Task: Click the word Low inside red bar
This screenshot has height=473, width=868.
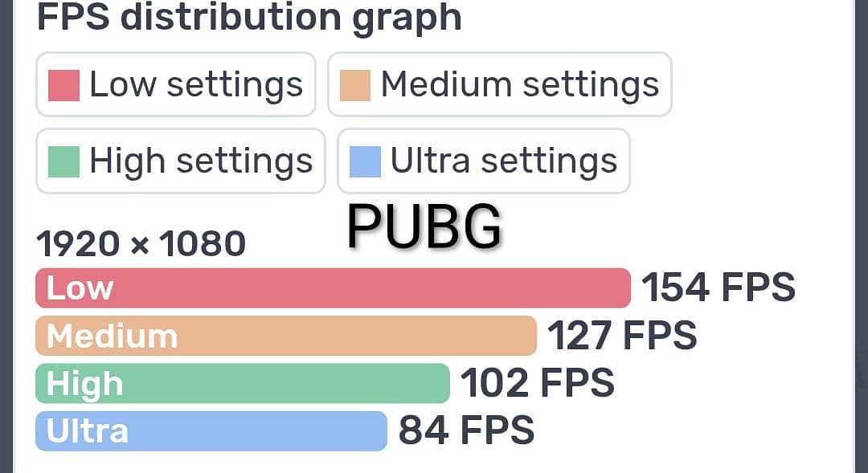Action: coord(80,288)
